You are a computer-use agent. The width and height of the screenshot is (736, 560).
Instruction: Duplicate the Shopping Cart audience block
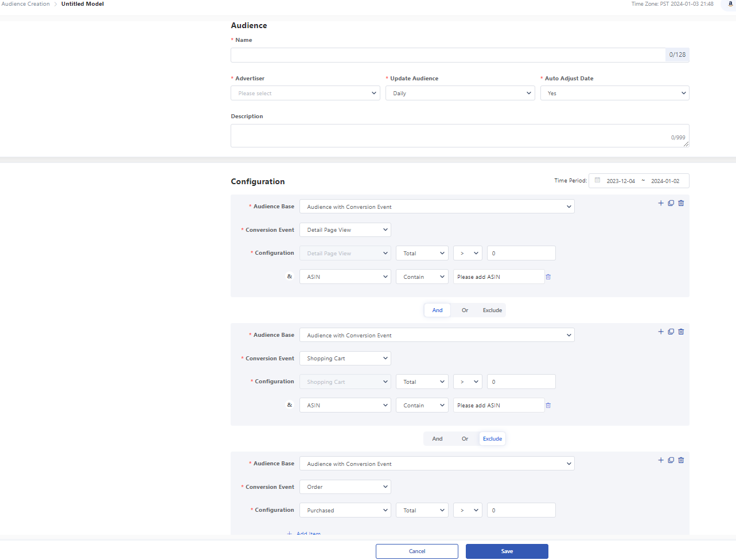671,331
